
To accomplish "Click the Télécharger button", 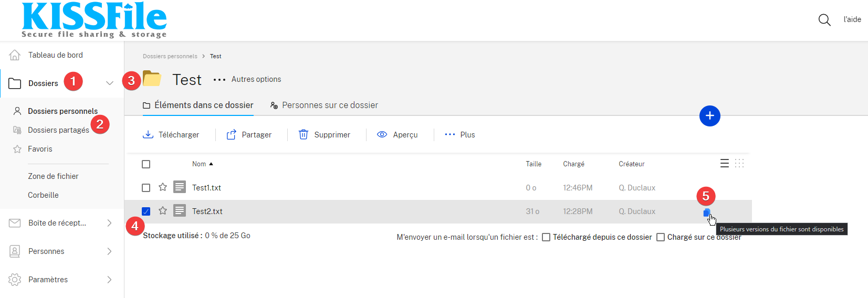I will [171, 135].
